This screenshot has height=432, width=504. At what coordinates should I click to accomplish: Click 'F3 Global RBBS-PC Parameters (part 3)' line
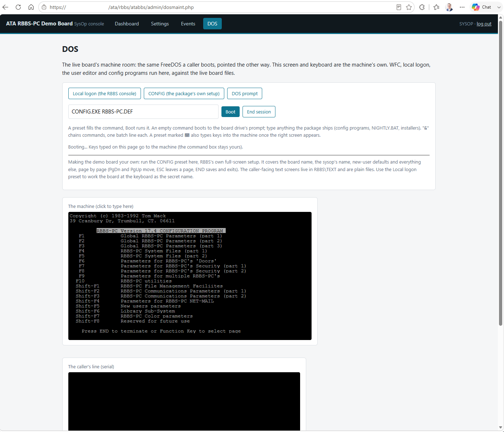coord(151,246)
